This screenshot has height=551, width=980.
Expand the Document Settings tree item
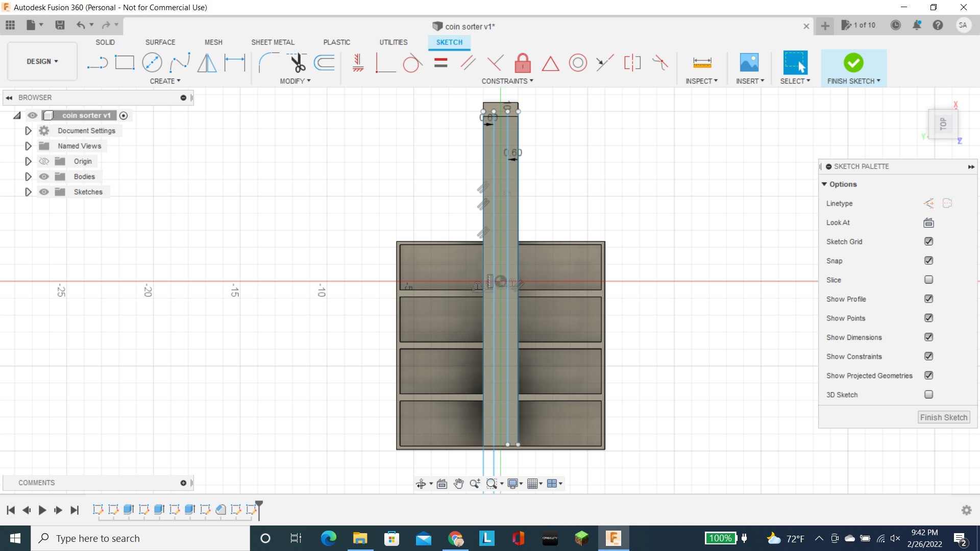(28, 131)
